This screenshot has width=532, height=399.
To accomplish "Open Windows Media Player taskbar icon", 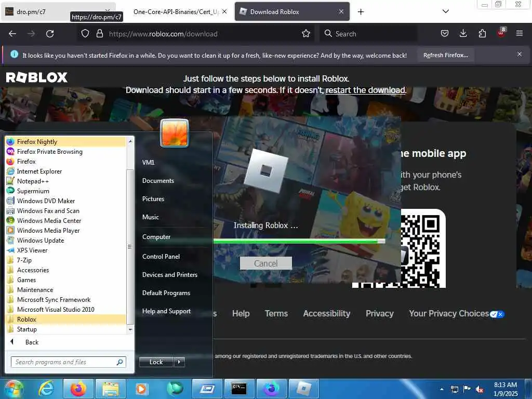I will [x=141, y=389].
